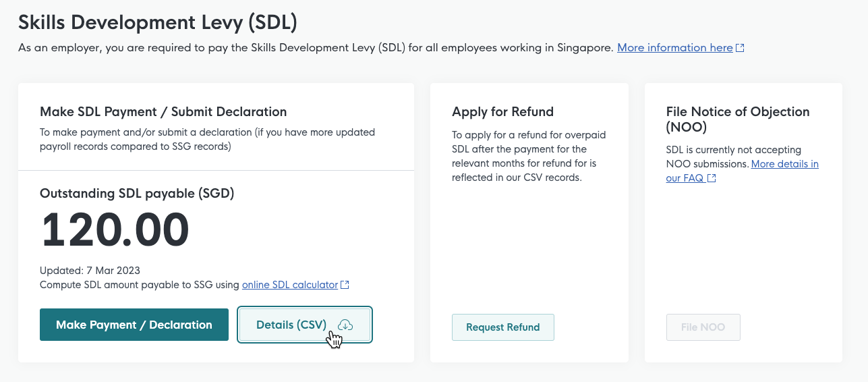Screen dimensions: 868x382
Task: Download the Details (CSV) file
Action: tap(304, 325)
